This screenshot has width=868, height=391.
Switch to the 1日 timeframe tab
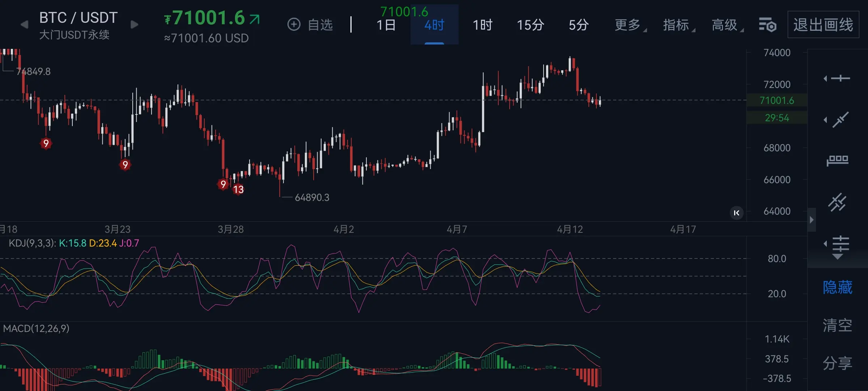click(x=386, y=25)
